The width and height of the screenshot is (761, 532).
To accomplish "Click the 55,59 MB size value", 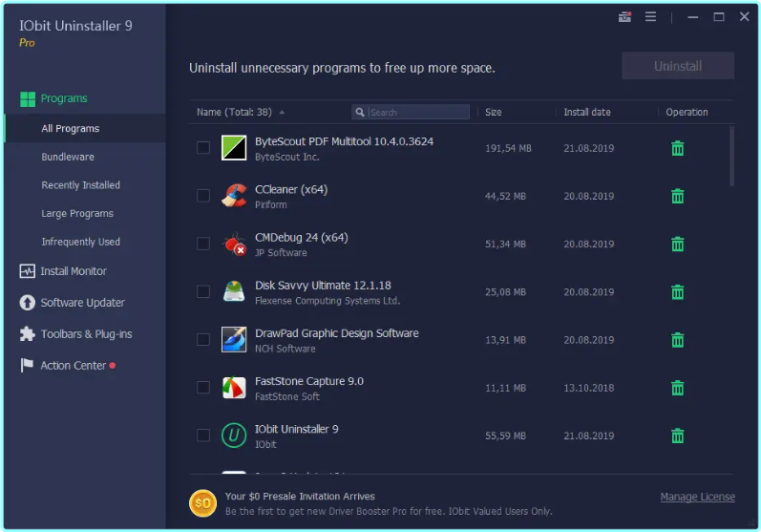I will pos(505,436).
